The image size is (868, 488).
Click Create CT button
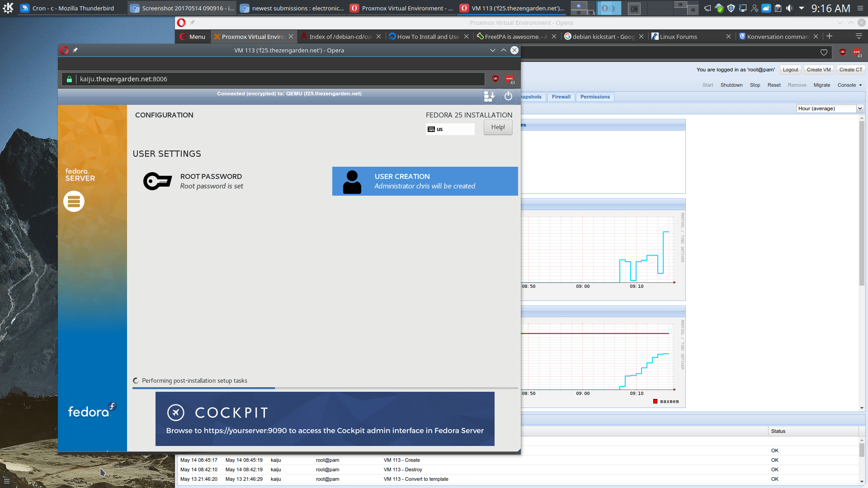tap(851, 70)
